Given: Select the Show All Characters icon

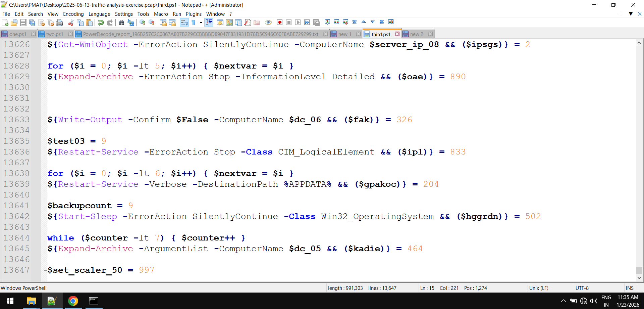Looking at the screenshot, I should pyautogui.click(x=194, y=22).
